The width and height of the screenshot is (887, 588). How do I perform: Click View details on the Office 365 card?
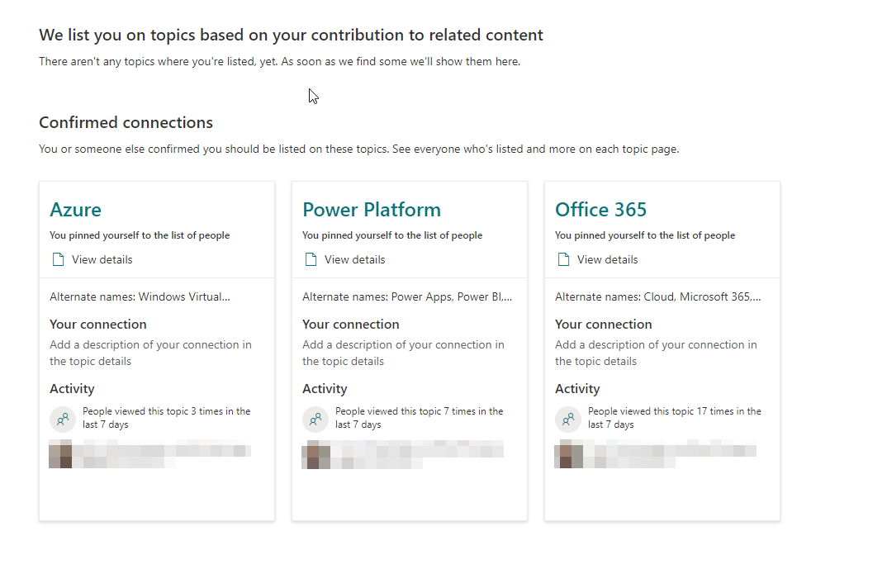coord(605,258)
